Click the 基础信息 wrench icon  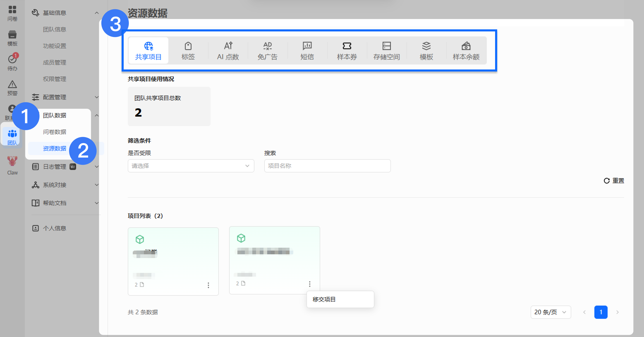(x=36, y=13)
